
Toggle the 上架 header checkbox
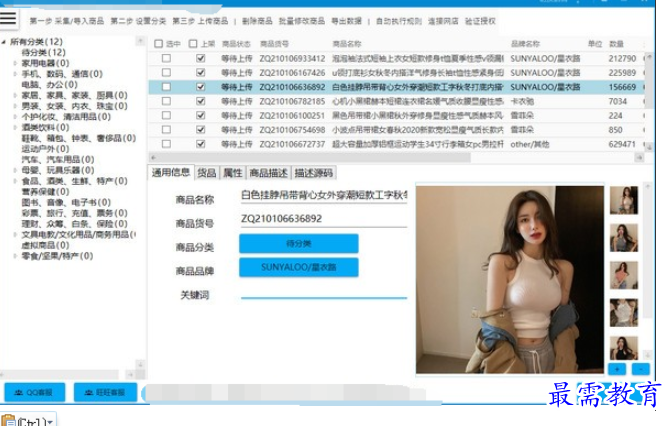point(193,44)
